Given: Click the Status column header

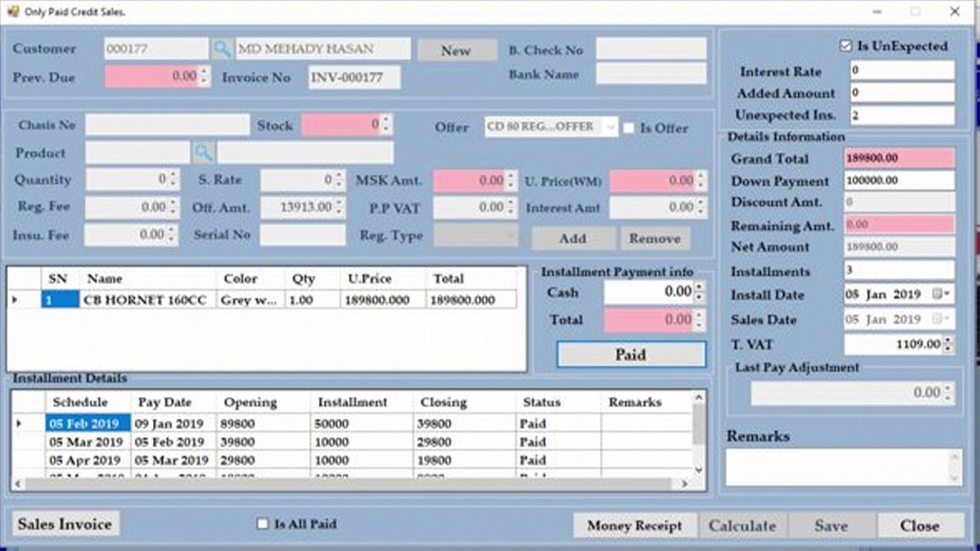Looking at the screenshot, I should [558, 402].
